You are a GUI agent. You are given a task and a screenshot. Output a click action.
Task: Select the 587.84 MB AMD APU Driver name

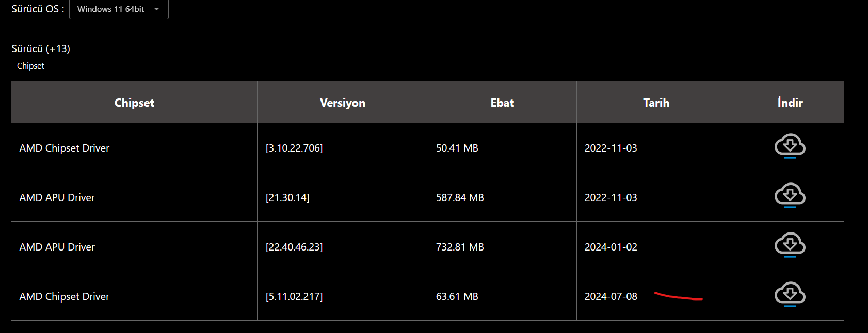coord(57,197)
